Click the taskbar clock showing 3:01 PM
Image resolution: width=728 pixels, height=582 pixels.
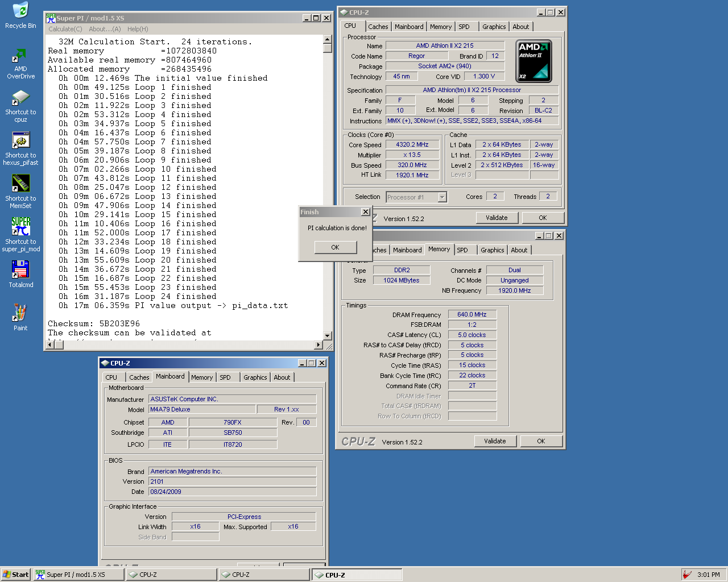coord(709,575)
